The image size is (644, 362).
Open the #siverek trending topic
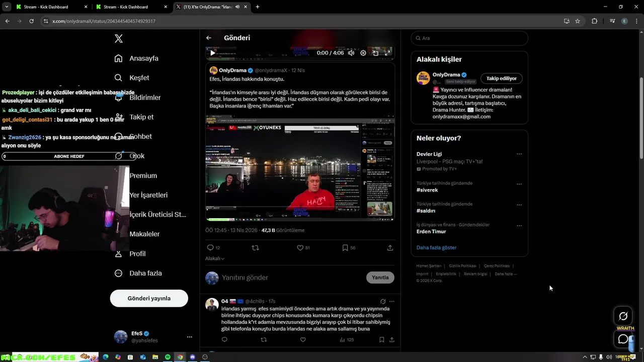(427, 190)
